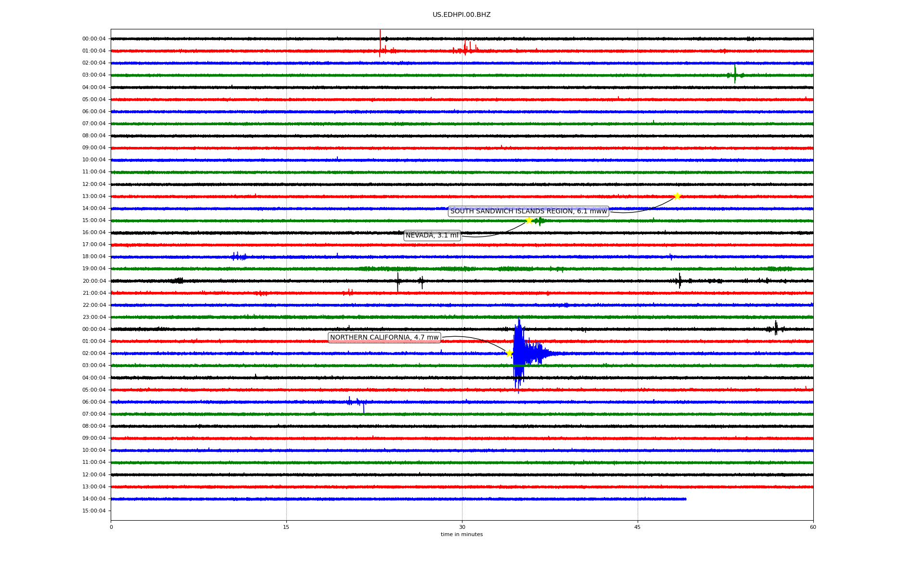Click the yellow star for the Nevada event
The image size is (924, 578).
click(x=529, y=221)
